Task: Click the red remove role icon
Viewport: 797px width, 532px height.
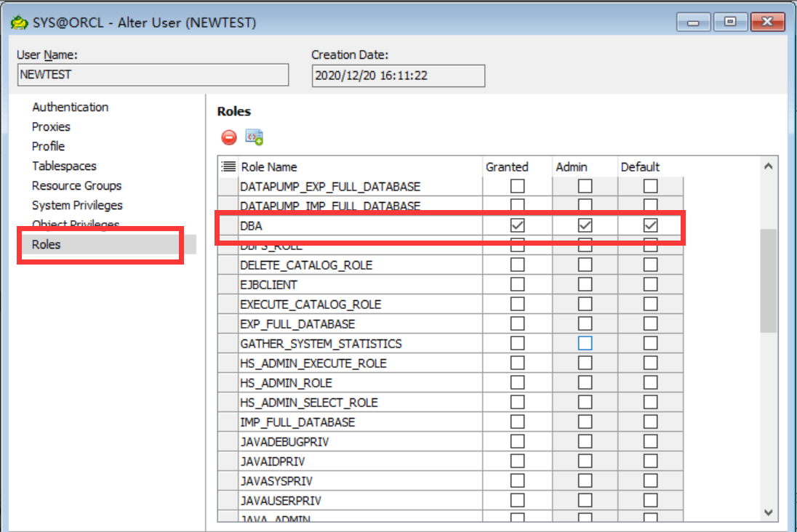Action: (x=229, y=137)
